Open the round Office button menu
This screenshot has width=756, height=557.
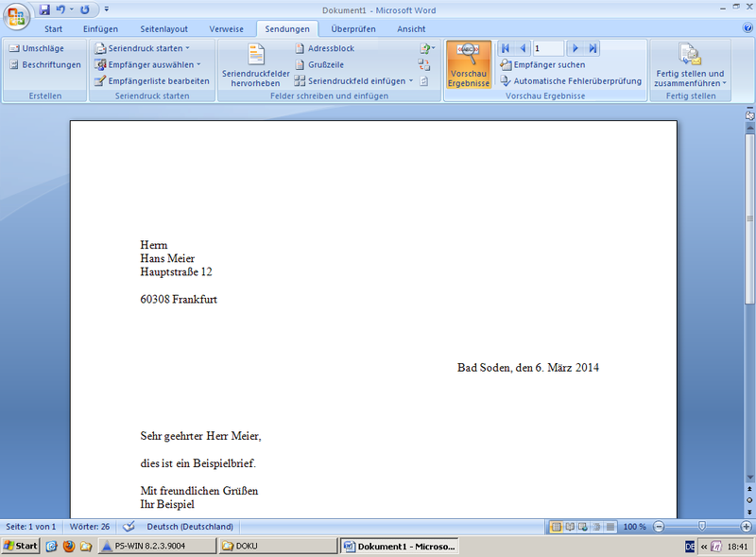[16, 17]
